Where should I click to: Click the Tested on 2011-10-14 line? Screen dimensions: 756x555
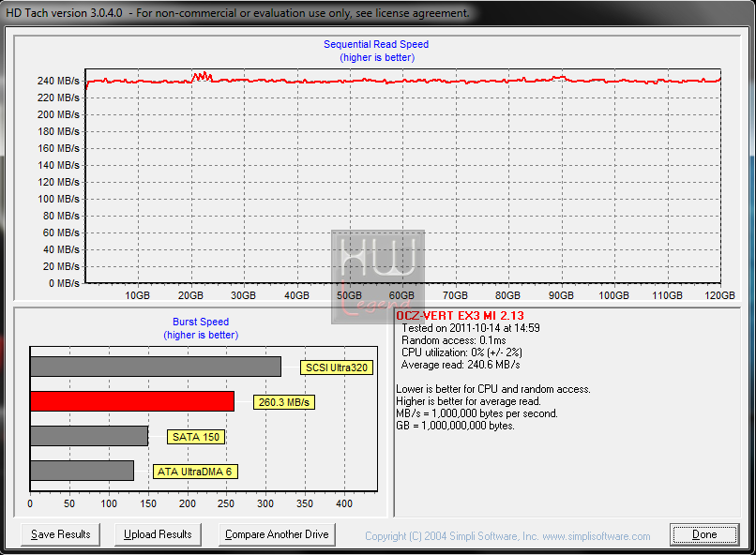[x=471, y=328]
